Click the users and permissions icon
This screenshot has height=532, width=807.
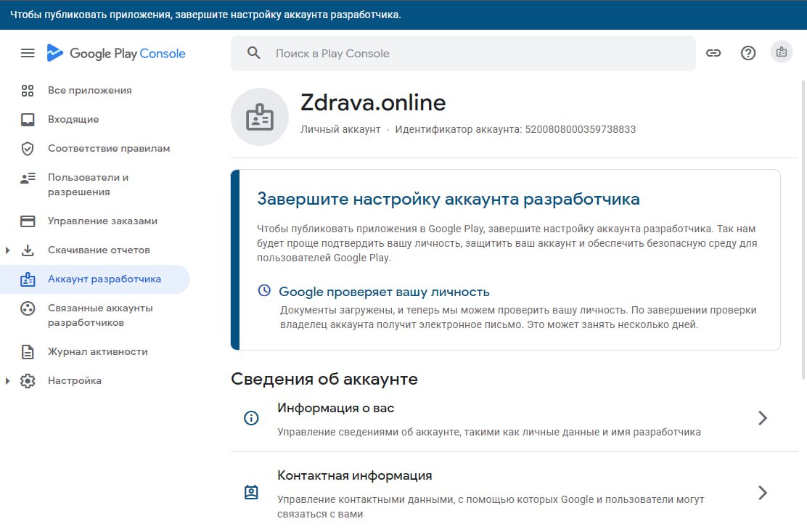coord(28,178)
